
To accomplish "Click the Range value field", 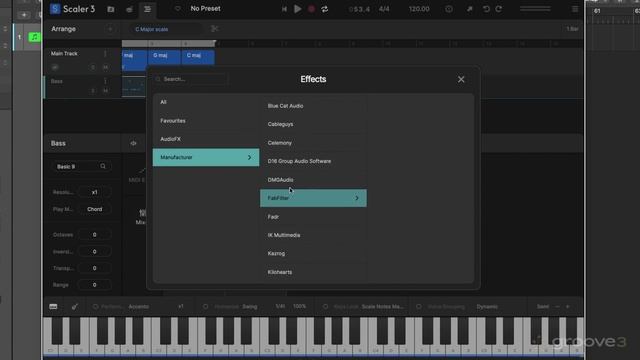I will pos(94,285).
